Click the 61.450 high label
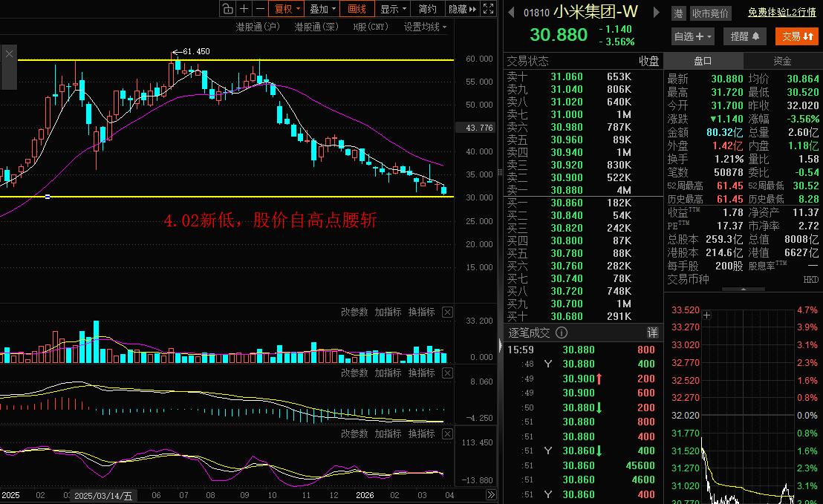Viewport: 823px width, 504px height. pyautogui.click(x=196, y=51)
